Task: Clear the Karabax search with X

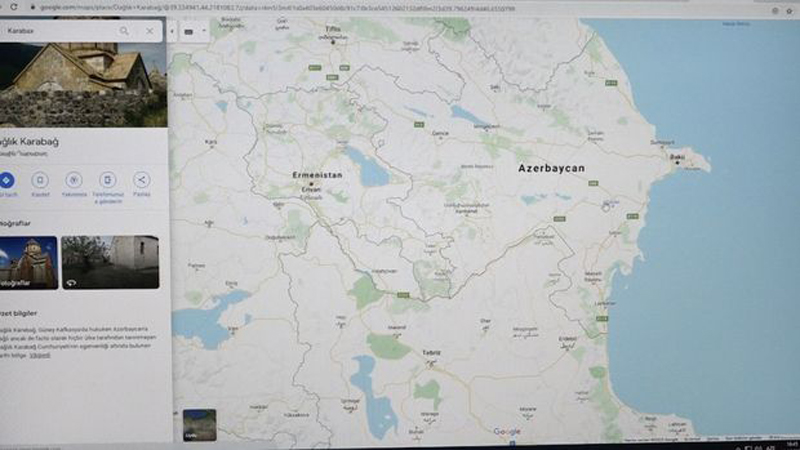Action: pos(150,31)
